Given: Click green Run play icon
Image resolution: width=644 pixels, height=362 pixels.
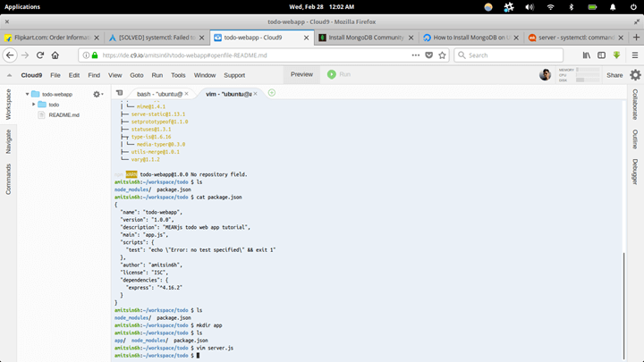Looking at the screenshot, I should tap(332, 74).
